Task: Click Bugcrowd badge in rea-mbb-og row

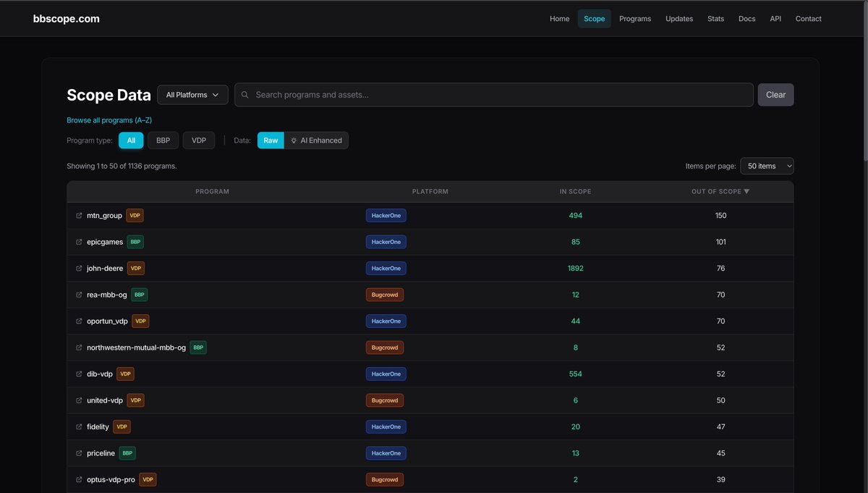Action: coord(385,295)
